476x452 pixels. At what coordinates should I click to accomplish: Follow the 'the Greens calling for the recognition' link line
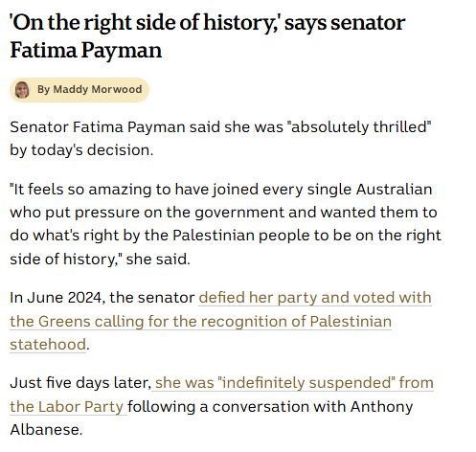coord(201,321)
